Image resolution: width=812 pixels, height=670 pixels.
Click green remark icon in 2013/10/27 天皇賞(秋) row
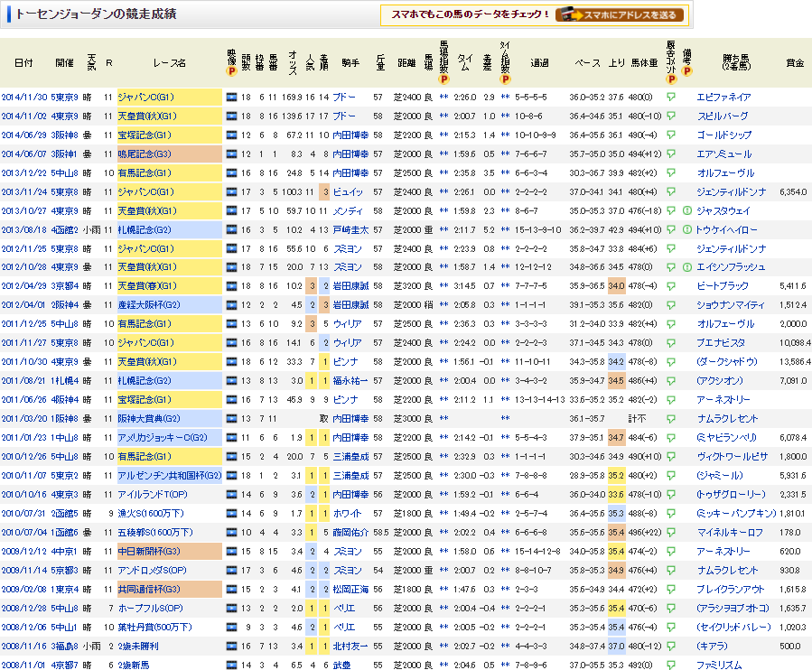[x=686, y=210]
